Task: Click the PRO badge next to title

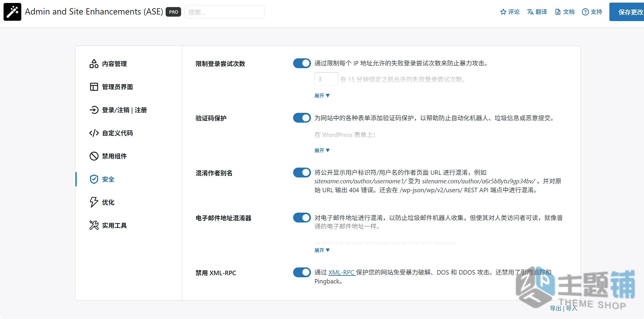Action: coord(173,12)
